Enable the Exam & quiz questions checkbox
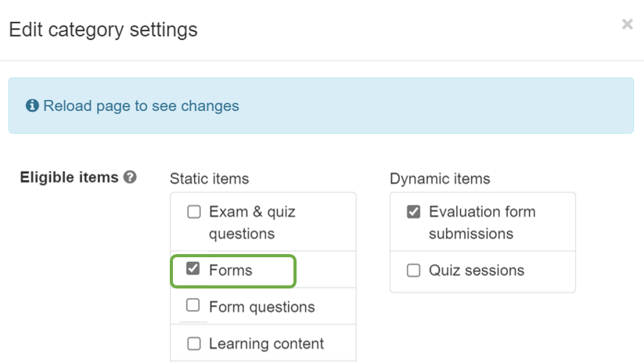Viewport: 644px width, 362px height. click(194, 212)
